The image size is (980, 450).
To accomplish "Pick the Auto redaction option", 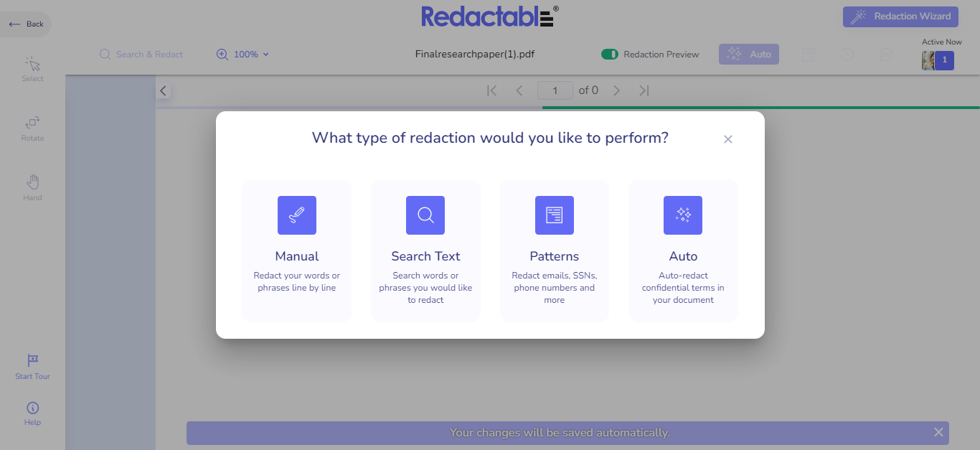I will coord(682,250).
